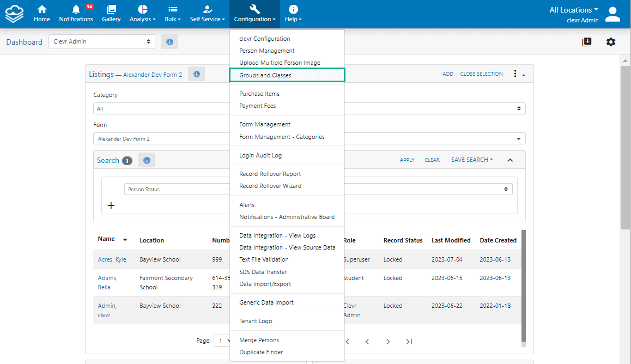The image size is (631, 364).
Task: Go to next page arrow
Action: click(388, 342)
